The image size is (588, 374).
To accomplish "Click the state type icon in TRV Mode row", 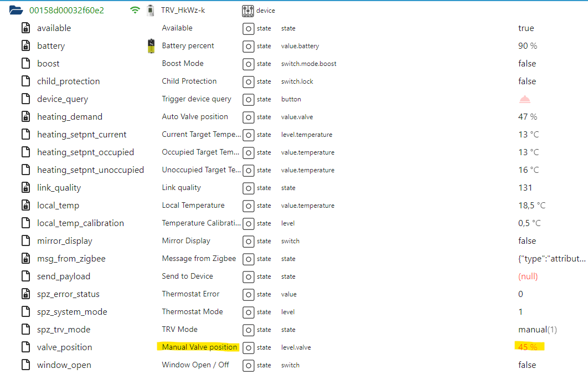I will [x=248, y=330].
